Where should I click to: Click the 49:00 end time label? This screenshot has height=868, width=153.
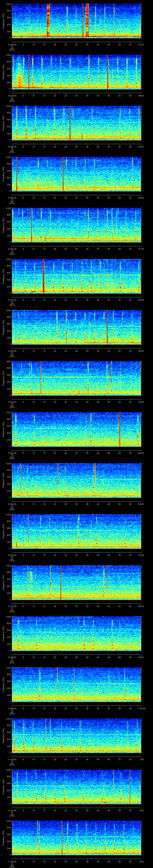click(x=141, y=147)
